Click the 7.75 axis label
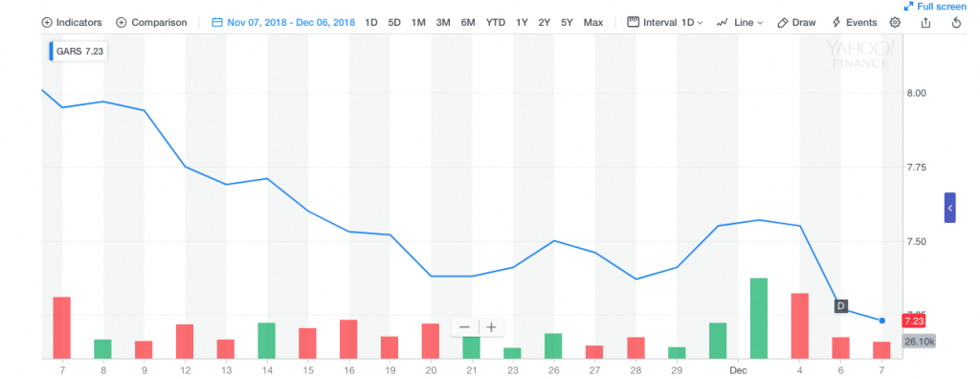 916,167
